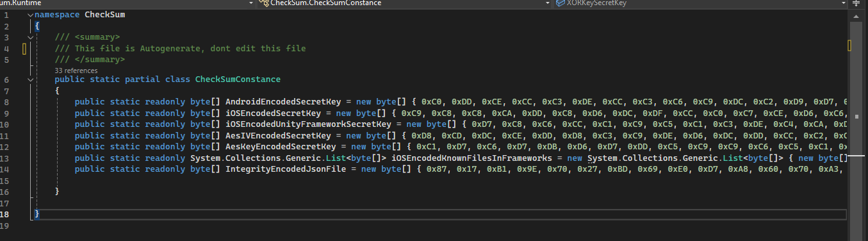Open the 33 references CodeLens link

(x=76, y=71)
